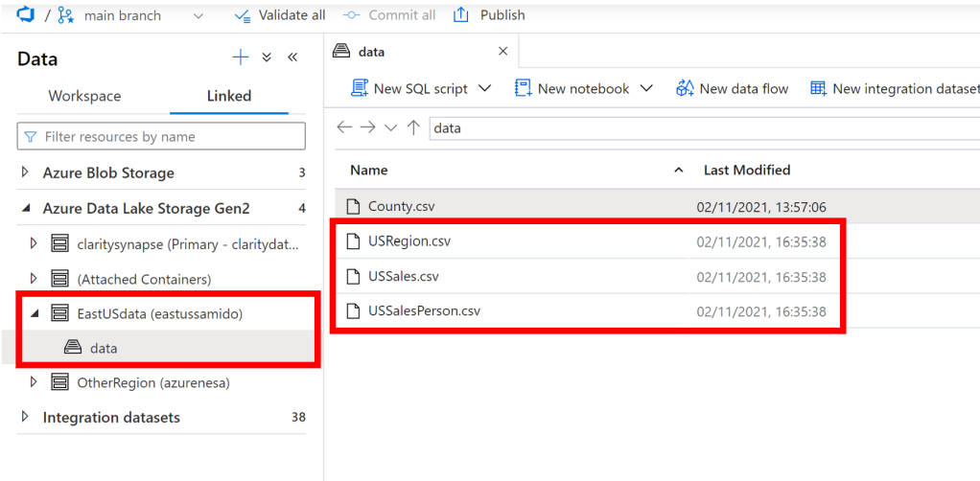Screen dimensions: 980x481
Task: Click the plus icon in Data panel
Action: (240, 58)
